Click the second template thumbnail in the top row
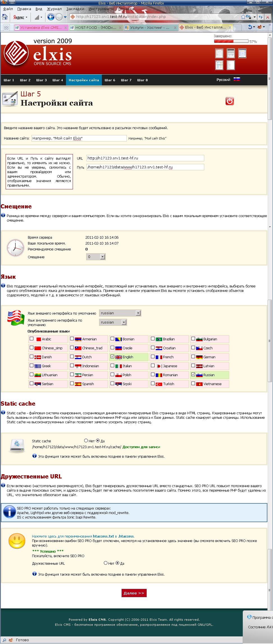The image size is (273, 644). tap(231, 53)
